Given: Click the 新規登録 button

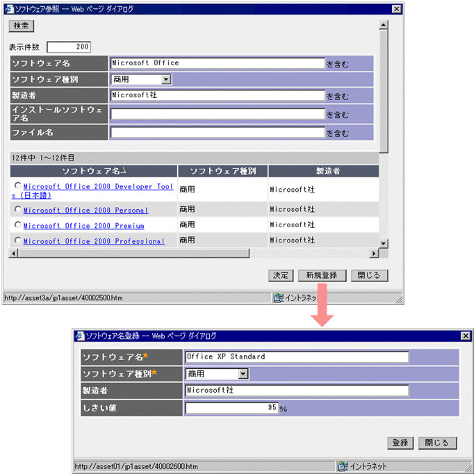Looking at the screenshot, I should pos(322,276).
